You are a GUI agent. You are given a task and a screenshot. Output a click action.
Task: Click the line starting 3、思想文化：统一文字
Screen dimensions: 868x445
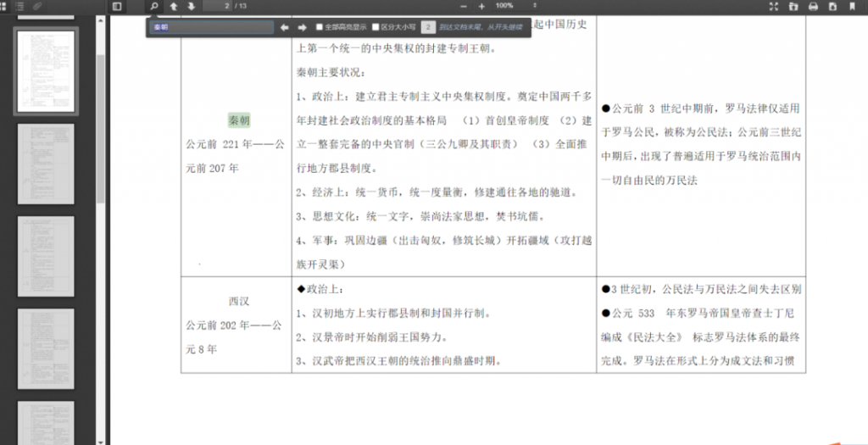point(424,216)
